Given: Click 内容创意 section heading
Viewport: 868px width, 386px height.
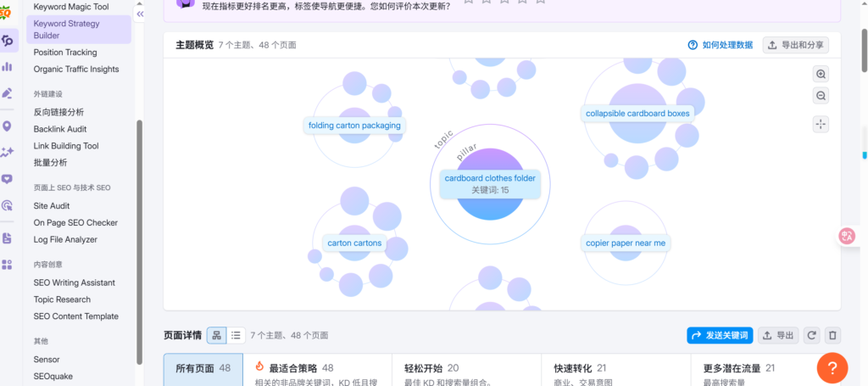Looking at the screenshot, I should [x=48, y=265].
